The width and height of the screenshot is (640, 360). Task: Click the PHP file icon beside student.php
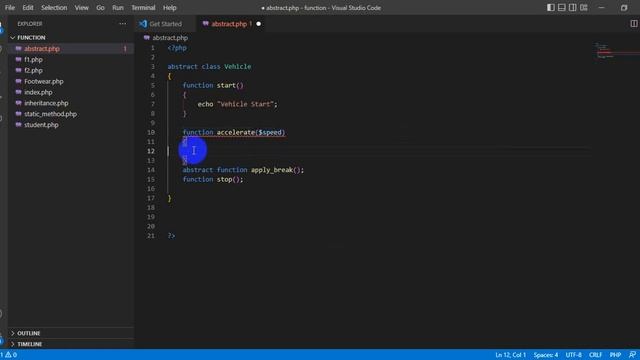[18, 125]
